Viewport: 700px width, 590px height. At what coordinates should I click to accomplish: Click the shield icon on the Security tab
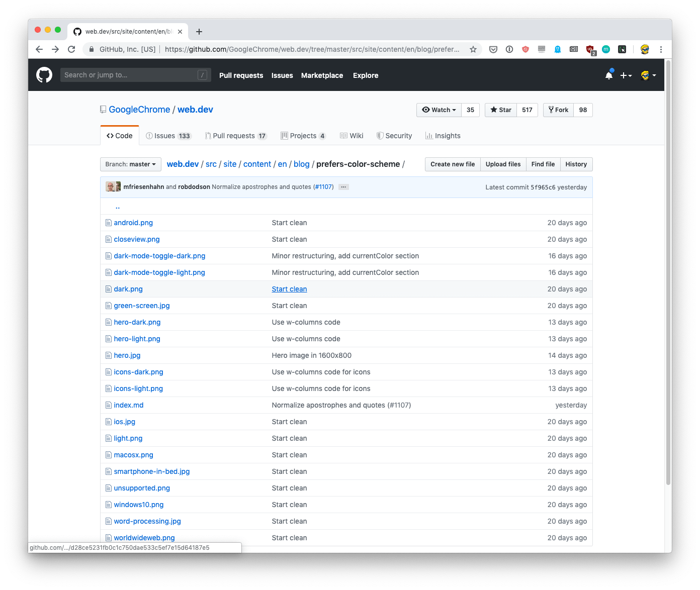(380, 135)
